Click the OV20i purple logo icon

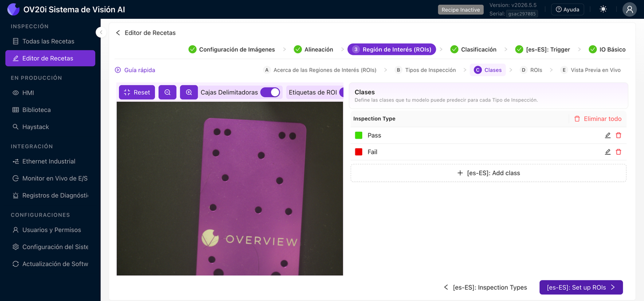tap(13, 9)
